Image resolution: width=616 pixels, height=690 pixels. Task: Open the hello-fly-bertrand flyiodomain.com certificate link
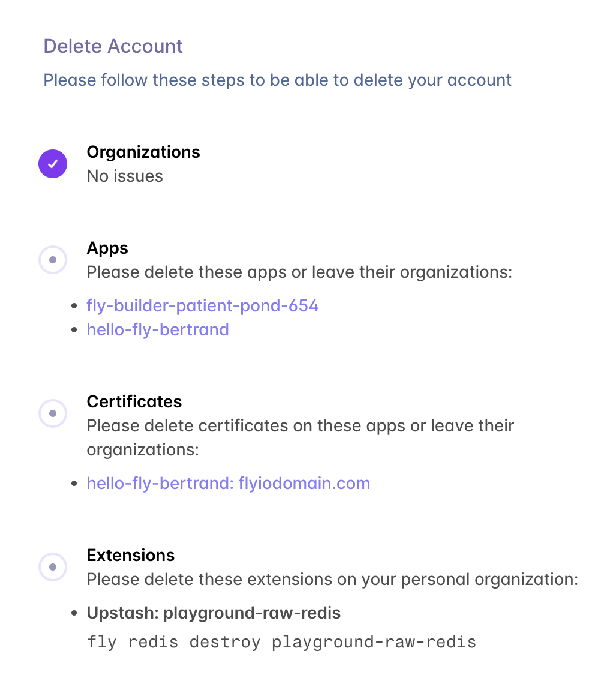click(228, 483)
